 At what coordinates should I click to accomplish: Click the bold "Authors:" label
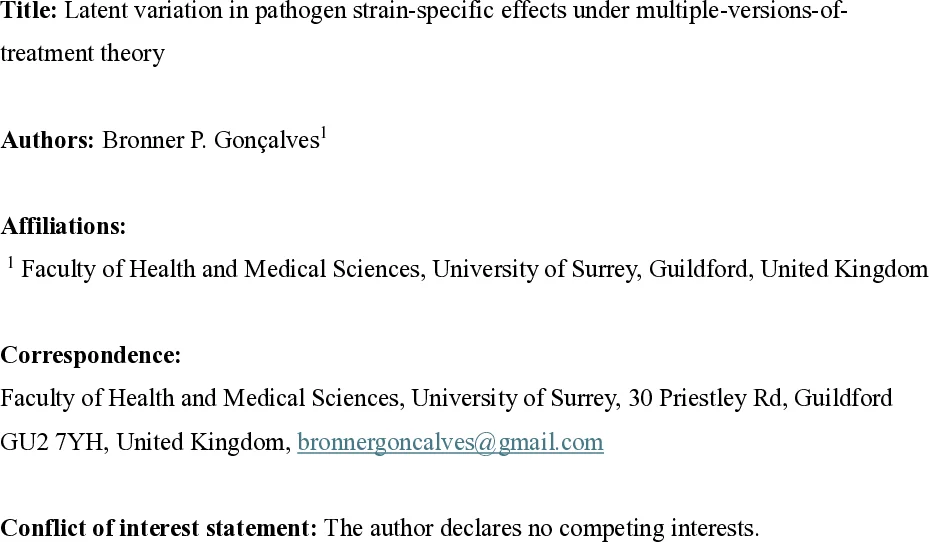(47, 140)
